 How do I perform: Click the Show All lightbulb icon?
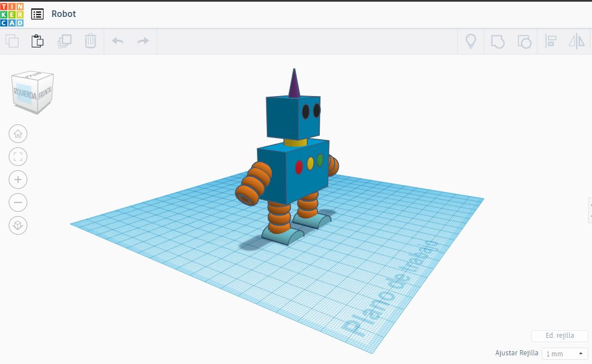coord(471,41)
